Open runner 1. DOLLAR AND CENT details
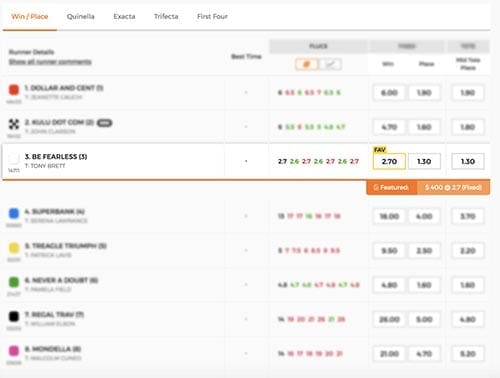The width and height of the screenshot is (500, 378). (64, 88)
